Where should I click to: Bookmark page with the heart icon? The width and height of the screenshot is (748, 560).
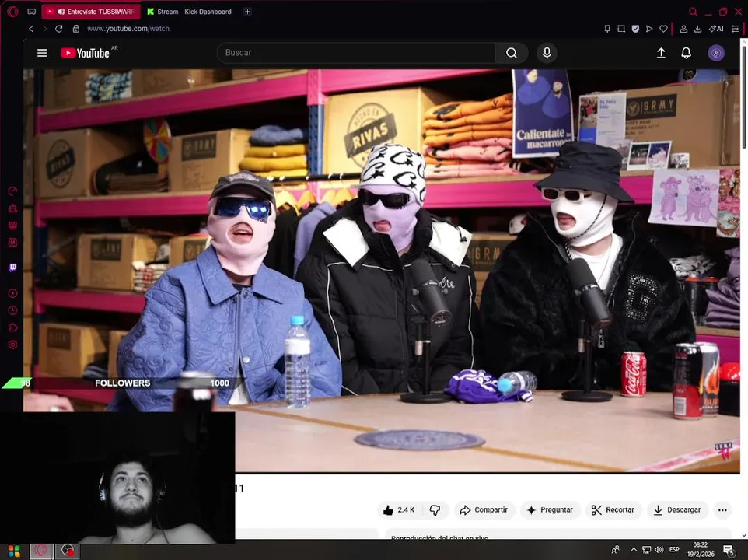[x=663, y=29]
